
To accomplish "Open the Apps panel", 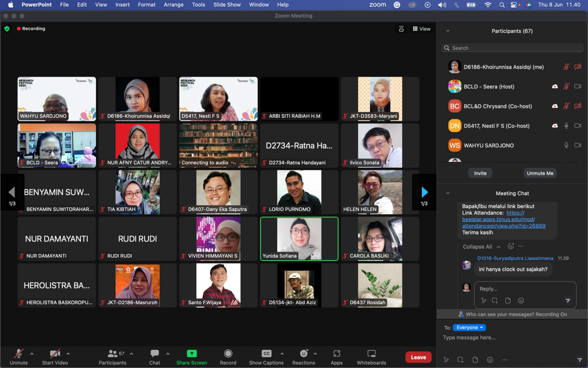I will [x=337, y=357].
